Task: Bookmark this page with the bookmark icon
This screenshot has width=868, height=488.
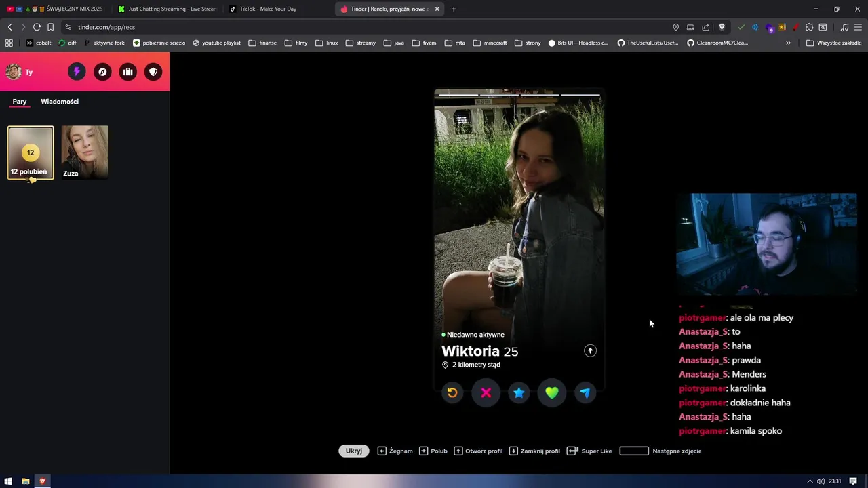Action: point(50,27)
